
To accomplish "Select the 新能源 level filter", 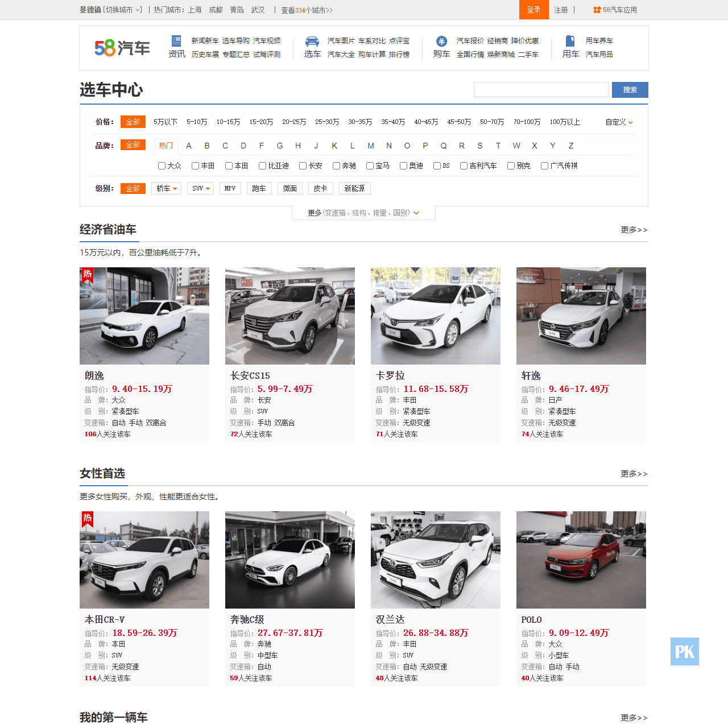I will click(x=354, y=188).
